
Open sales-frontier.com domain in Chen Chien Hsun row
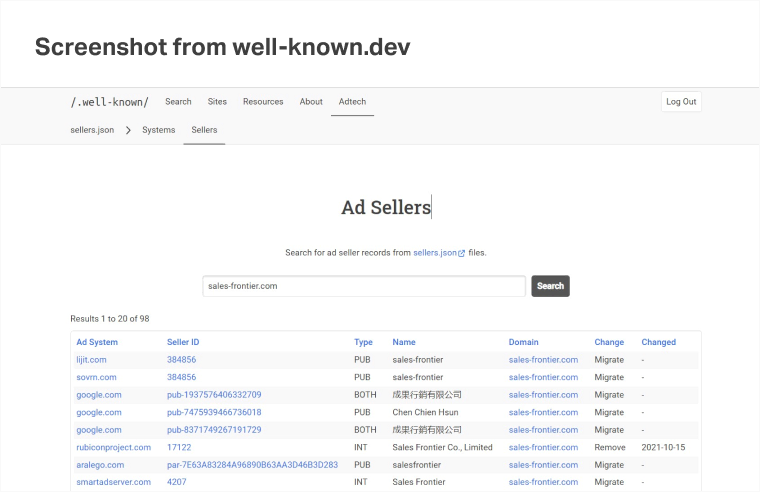click(x=543, y=412)
